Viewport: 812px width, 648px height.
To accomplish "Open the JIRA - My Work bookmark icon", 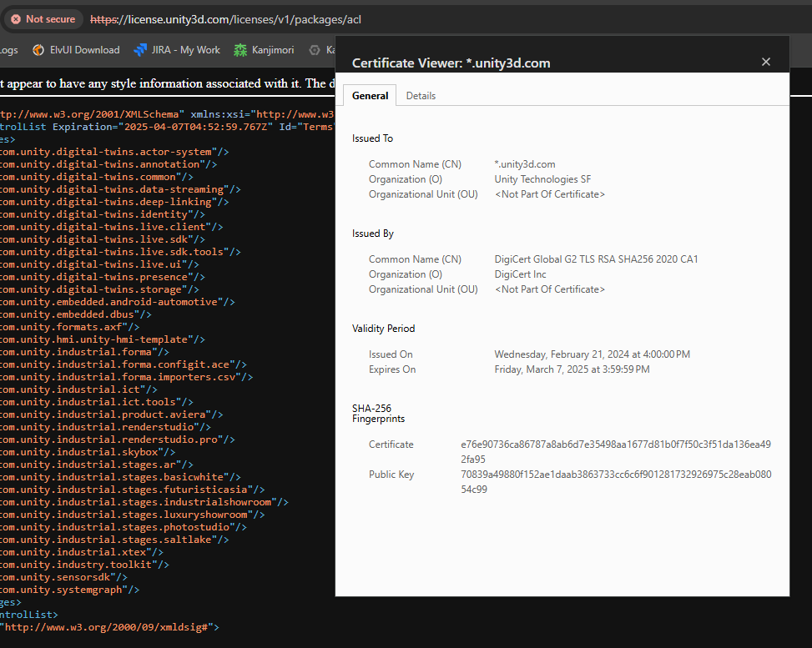I will (x=139, y=49).
